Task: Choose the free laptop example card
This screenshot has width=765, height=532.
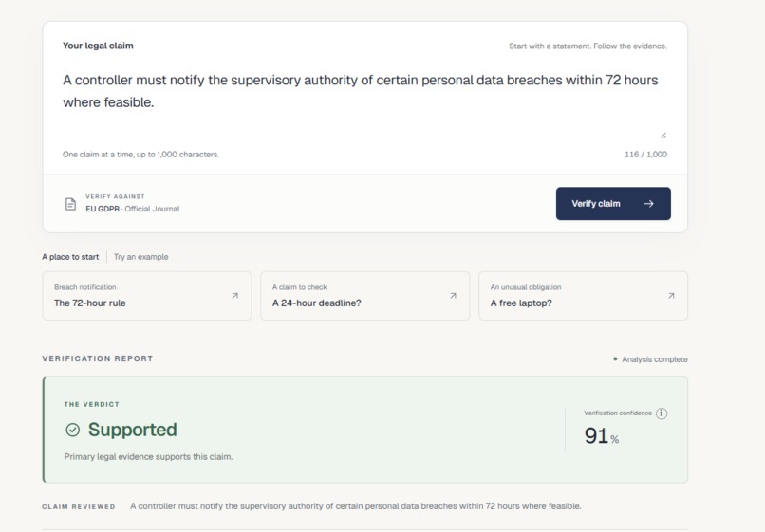Action: [x=583, y=296]
